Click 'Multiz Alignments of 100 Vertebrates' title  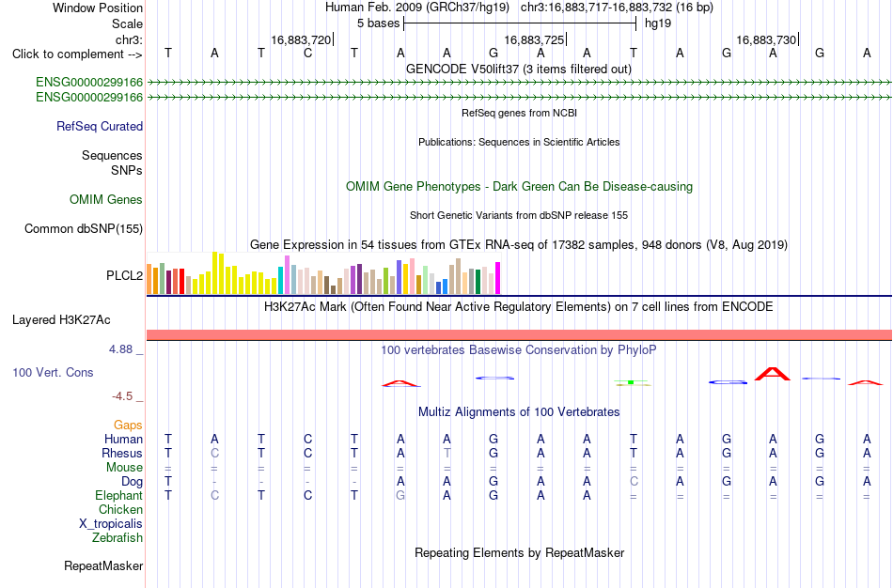point(519,412)
